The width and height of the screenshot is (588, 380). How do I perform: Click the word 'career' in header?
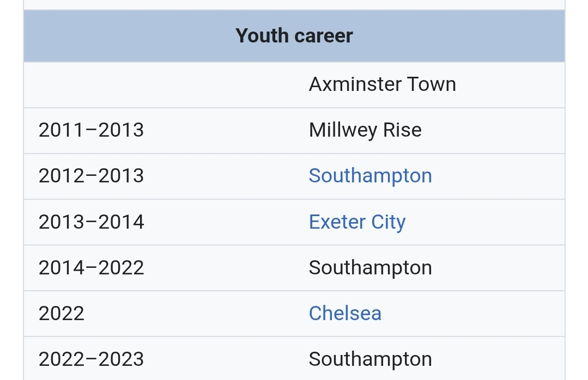click(x=324, y=36)
